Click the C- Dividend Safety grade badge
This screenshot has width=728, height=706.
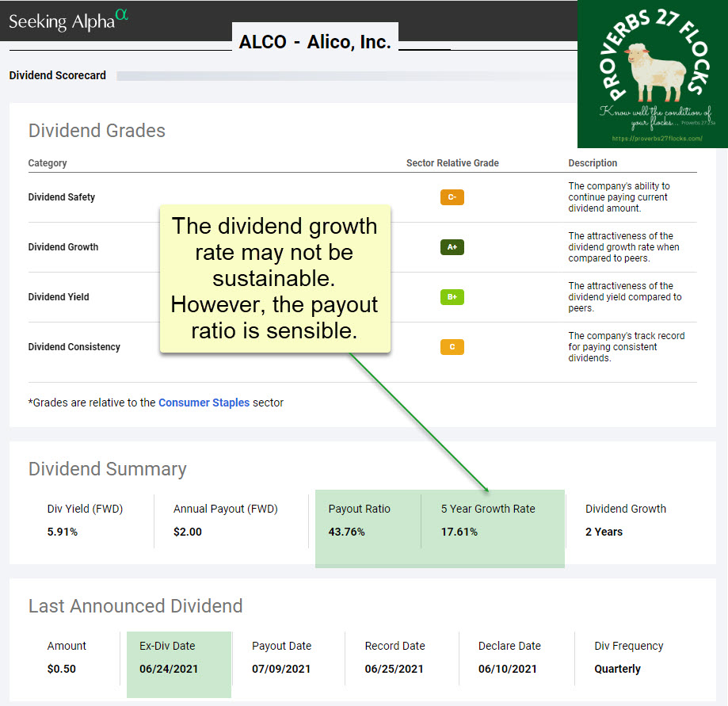click(452, 197)
